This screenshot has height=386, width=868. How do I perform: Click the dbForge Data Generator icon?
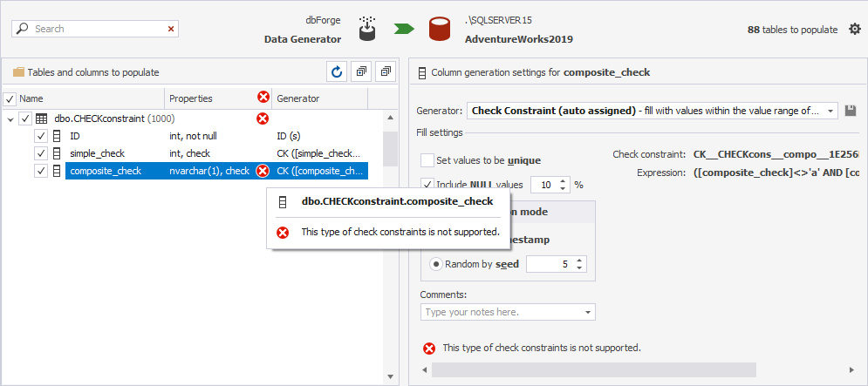point(368,29)
